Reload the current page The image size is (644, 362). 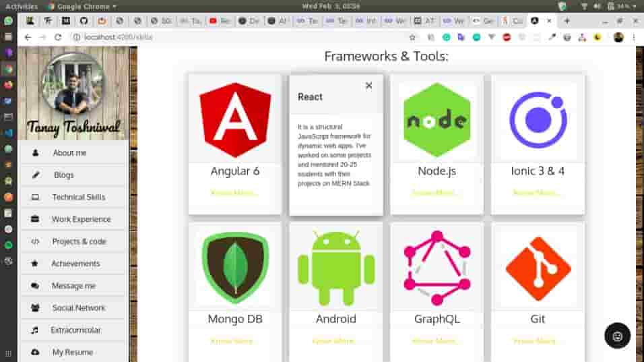[x=58, y=37]
